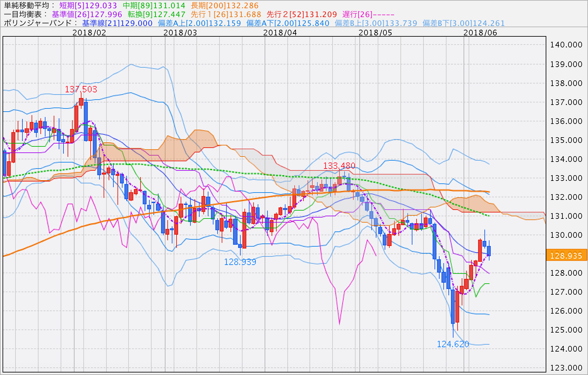Screen dimensions: 588x375
Task: Click the current price tag 128.935
Action: coord(566,255)
